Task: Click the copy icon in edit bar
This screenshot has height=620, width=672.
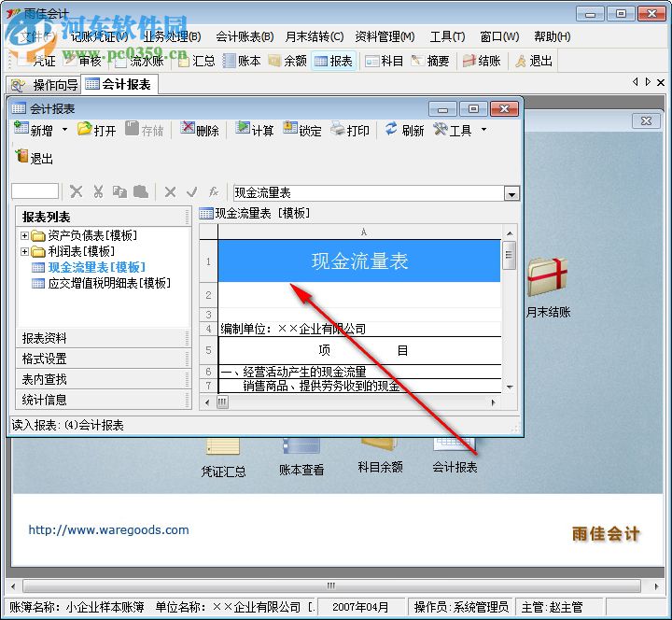Action: [119, 191]
